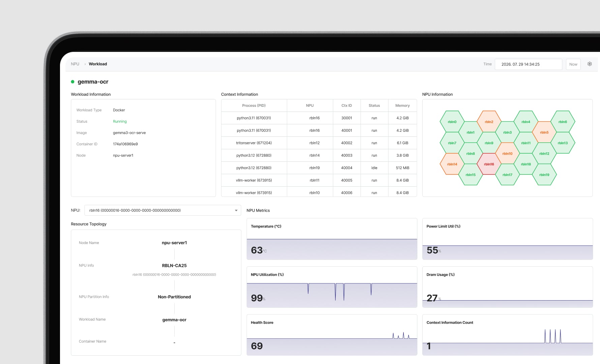Select the orange rbln14 hexagon
Image resolution: width=600 pixels, height=364 pixels.
[452, 164]
